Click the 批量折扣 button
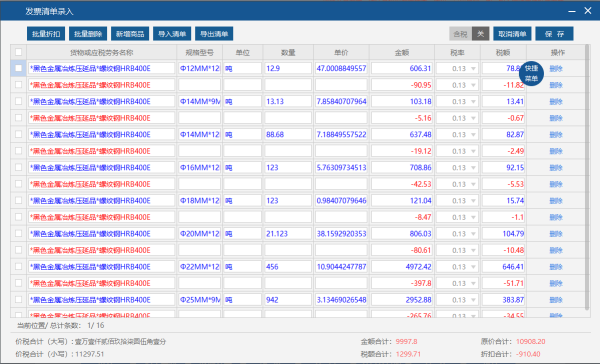600x364 pixels. click(x=46, y=34)
